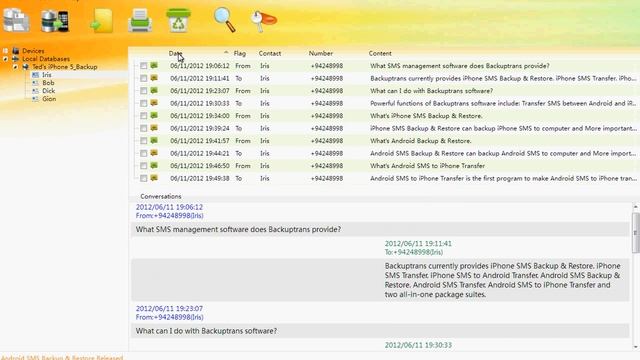Viewport: 640px width, 360px height.
Task: Select Ted's iPhone 5_Backup database
Action: click(x=65, y=67)
